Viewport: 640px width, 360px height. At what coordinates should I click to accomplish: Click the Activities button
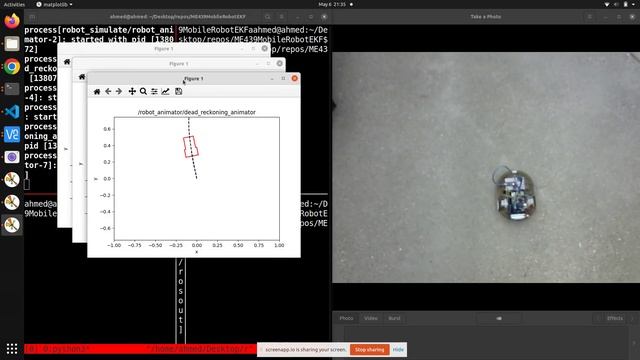[x=14, y=4]
